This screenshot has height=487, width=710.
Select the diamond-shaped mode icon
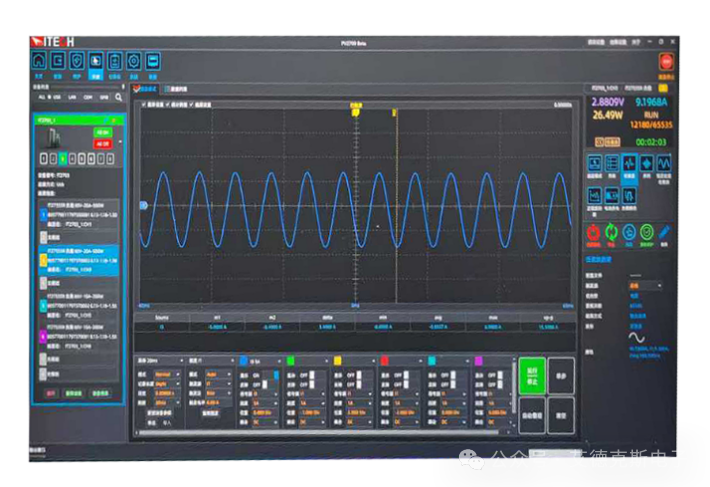click(647, 163)
